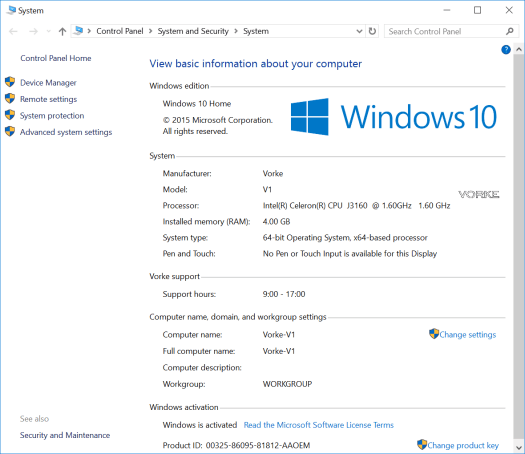Click the search magnifier icon
This screenshot has height=454, width=525.
510,31
